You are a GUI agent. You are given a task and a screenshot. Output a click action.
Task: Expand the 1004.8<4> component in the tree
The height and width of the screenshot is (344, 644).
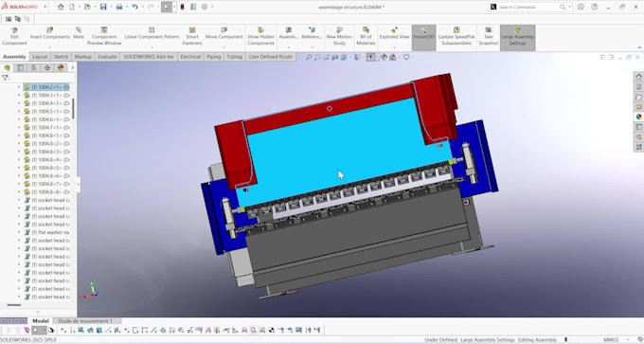pyautogui.click(x=19, y=159)
